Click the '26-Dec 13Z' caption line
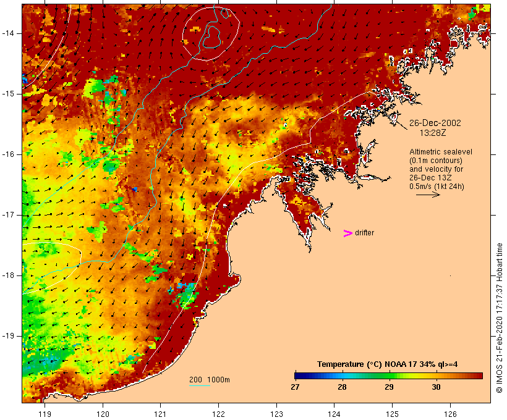Screen dimensions: 507x420 point(430,178)
